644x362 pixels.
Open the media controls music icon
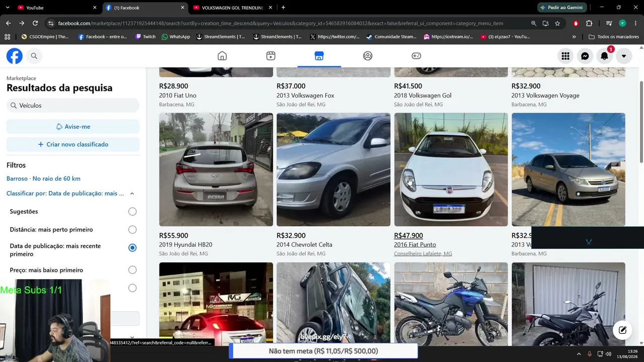[x=609, y=23]
